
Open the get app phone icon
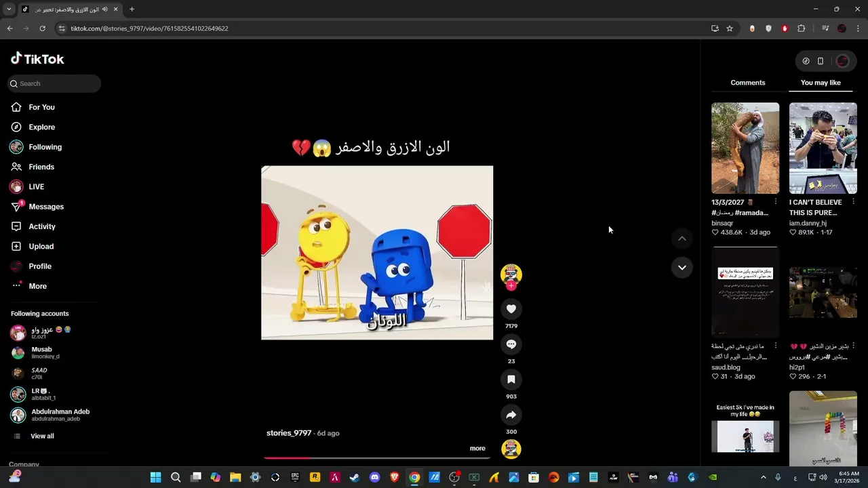click(821, 61)
